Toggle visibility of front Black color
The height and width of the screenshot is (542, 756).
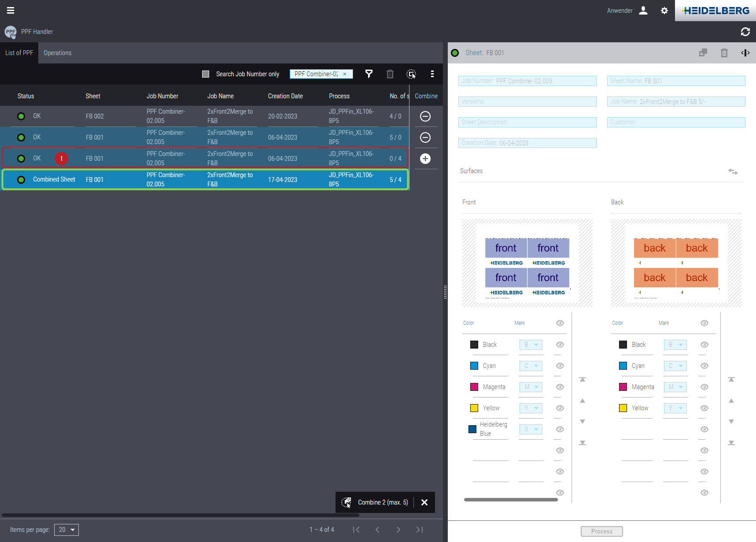(560, 345)
